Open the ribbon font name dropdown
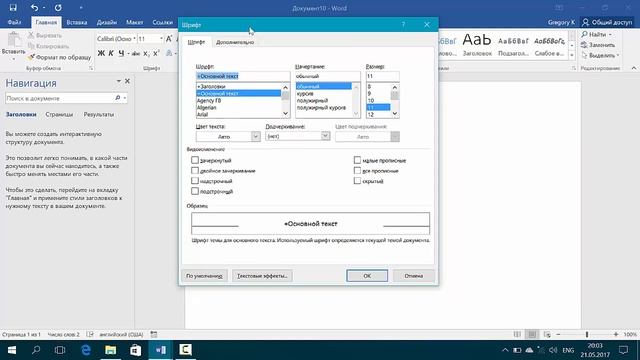The image size is (640, 360). (x=134, y=39)
